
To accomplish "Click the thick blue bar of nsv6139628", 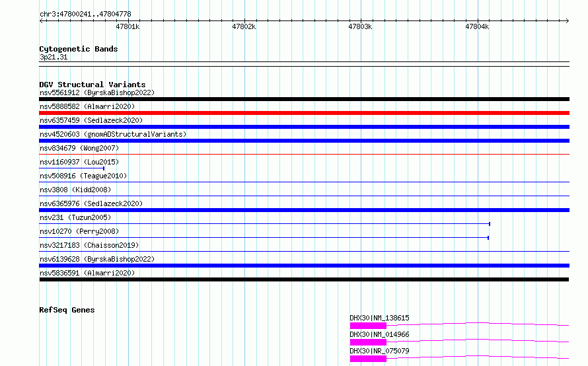I will [x=304, y=266].
